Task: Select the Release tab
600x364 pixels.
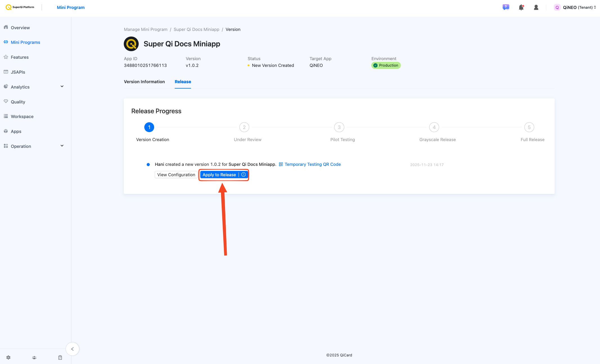Action: coord(183,82)
